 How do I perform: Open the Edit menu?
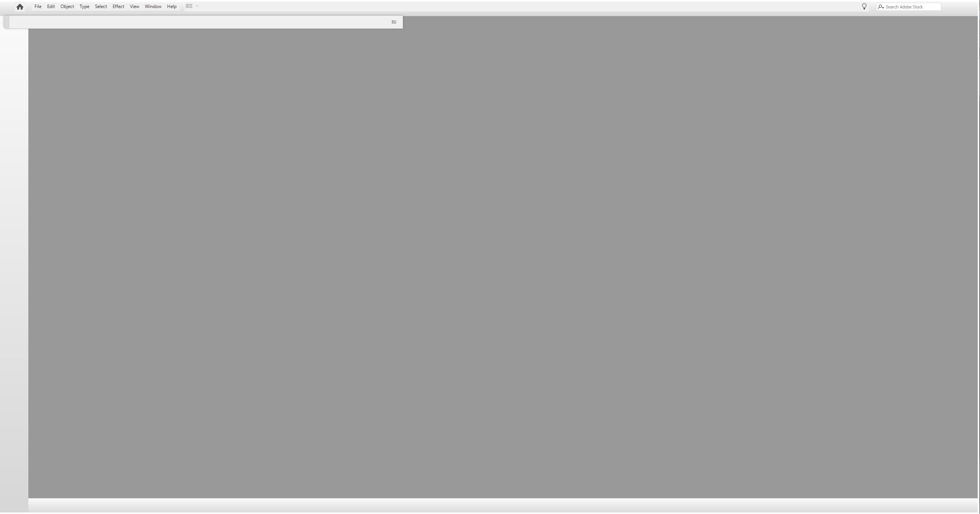click(51, 7)
